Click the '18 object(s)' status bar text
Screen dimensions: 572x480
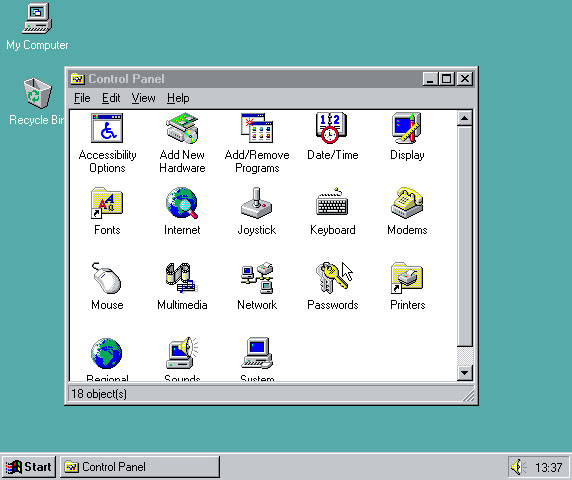99,394
